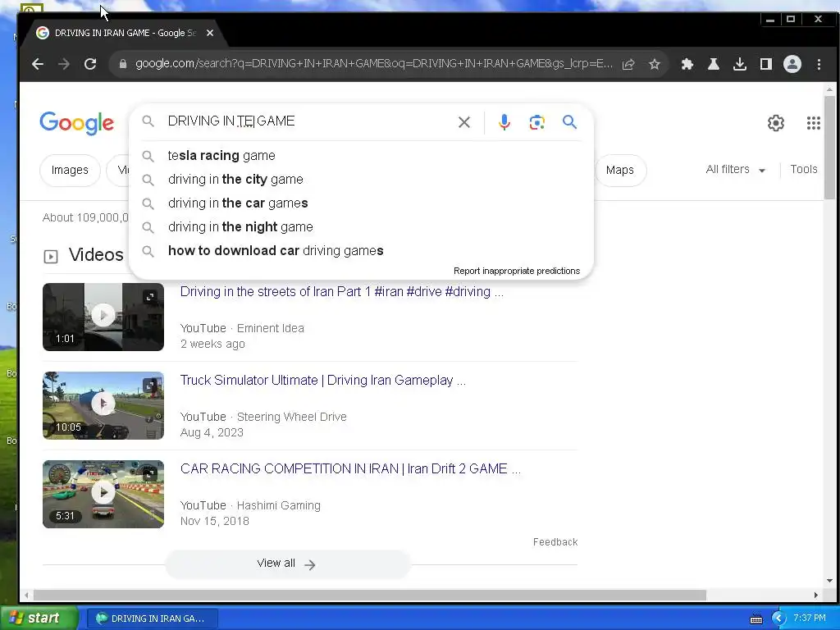Click View all videos button

(288, 564)
